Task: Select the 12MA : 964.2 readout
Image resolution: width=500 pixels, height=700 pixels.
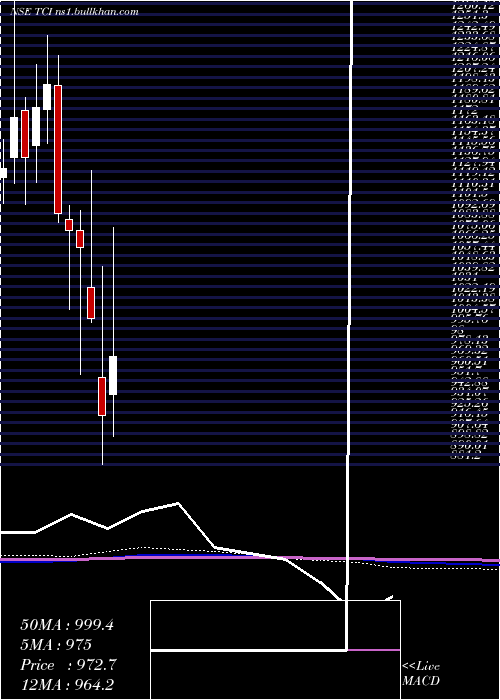Action: 68,685
